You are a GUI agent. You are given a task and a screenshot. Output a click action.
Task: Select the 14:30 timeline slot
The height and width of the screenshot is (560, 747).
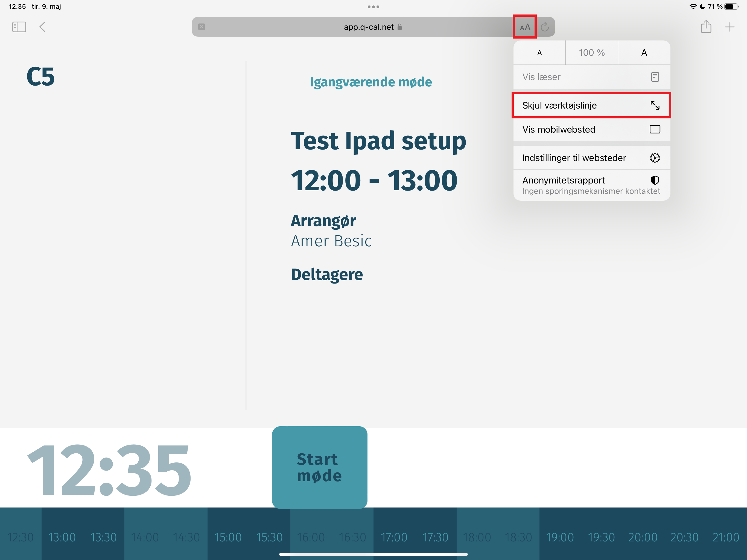(186, 537)
